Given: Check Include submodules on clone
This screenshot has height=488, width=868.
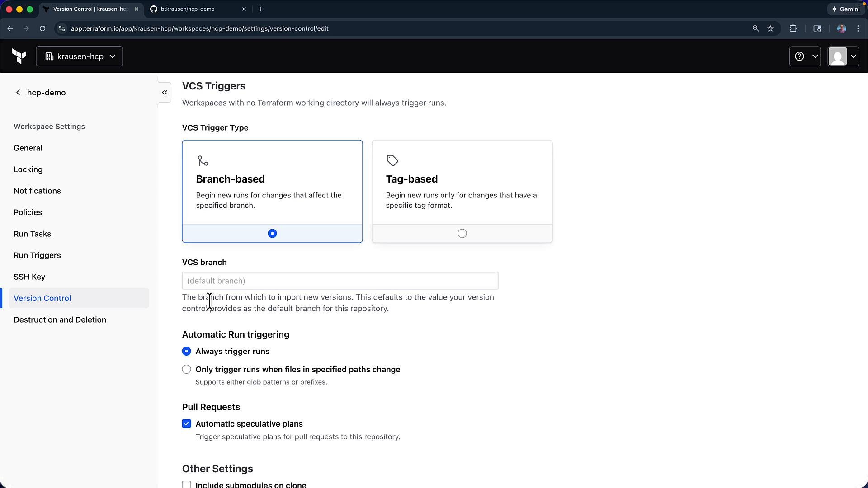Looking at the screenshot, I should point(186,484).
